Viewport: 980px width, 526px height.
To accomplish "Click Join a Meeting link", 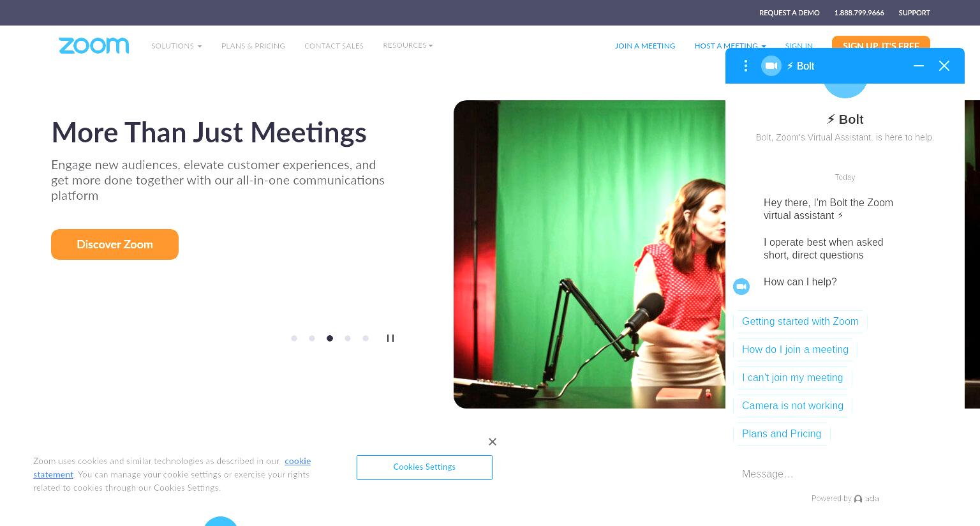I will click(x=645, y=46).
